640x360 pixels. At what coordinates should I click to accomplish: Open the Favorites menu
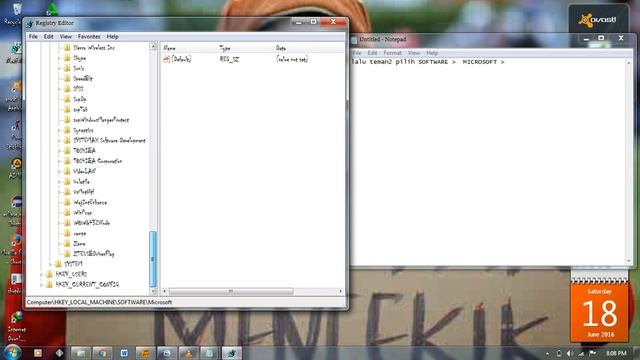coord(89,37)
